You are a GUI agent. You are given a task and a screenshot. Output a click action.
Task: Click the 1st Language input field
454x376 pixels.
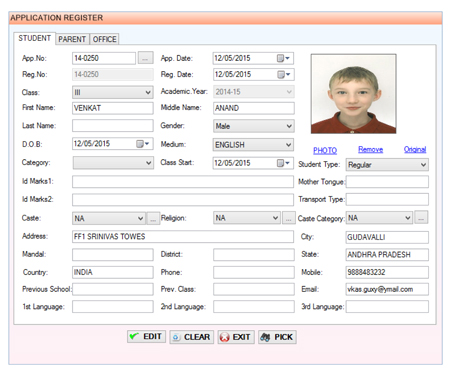pyautogui.click(x=113, y=307)
